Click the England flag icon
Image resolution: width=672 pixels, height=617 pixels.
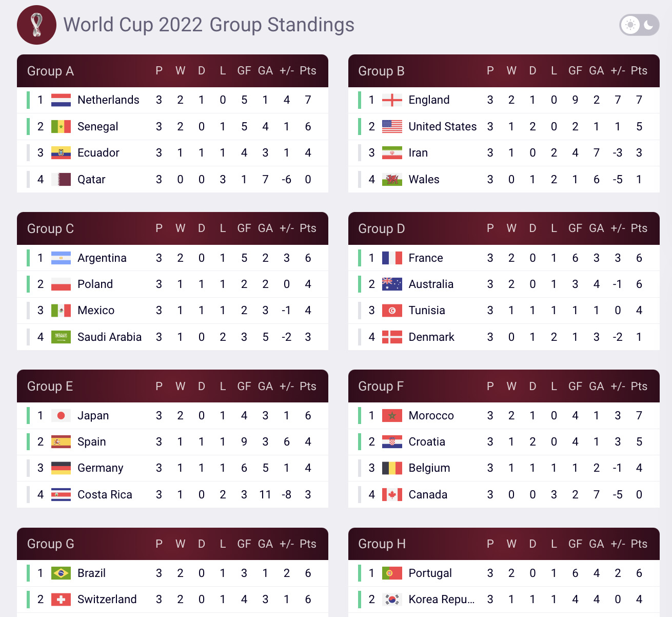(392, 100)
